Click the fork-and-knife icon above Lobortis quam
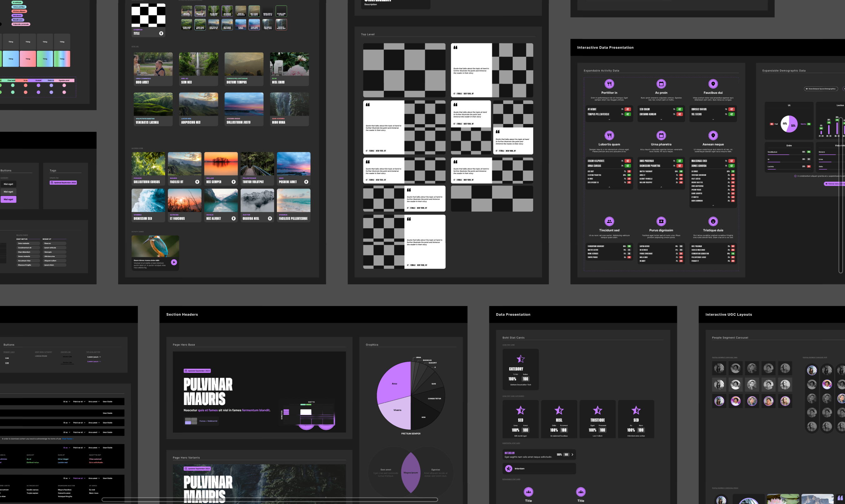 tap(609, 135)
